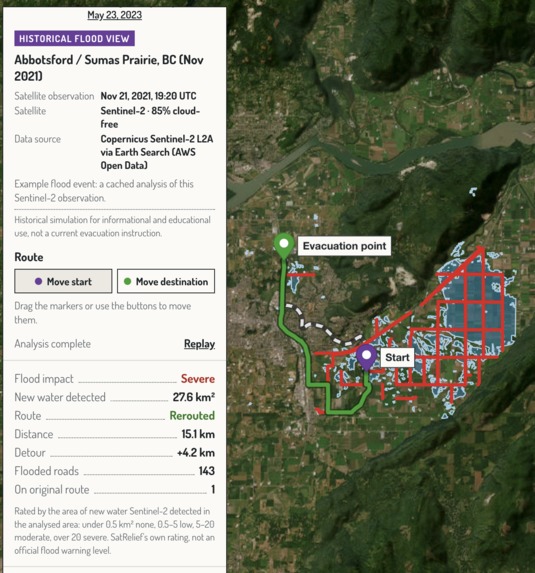Click the Move start button
Image resolution: width=535 pixels, height=573 pixels.
tap(63, 281)
